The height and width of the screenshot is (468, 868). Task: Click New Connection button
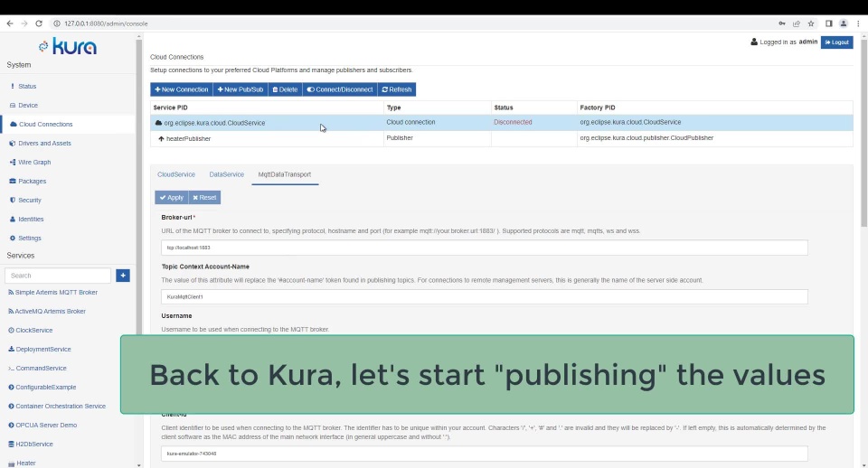click(182, 89)
